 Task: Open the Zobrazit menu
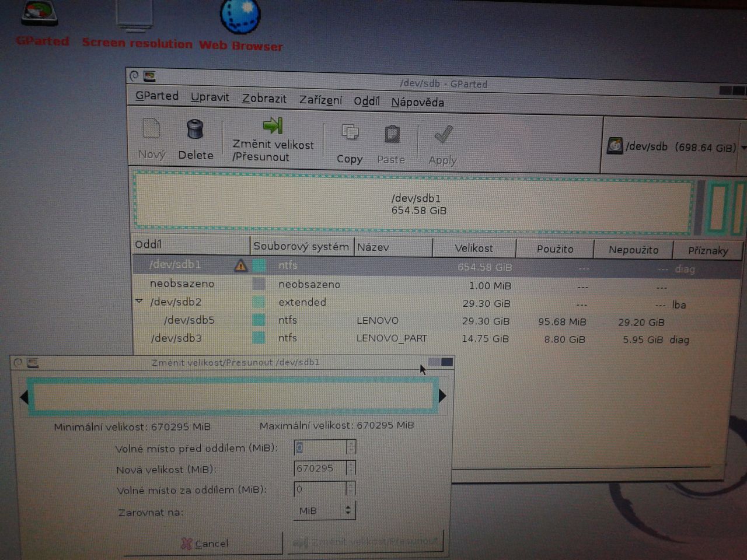click(x=264, y=99)
